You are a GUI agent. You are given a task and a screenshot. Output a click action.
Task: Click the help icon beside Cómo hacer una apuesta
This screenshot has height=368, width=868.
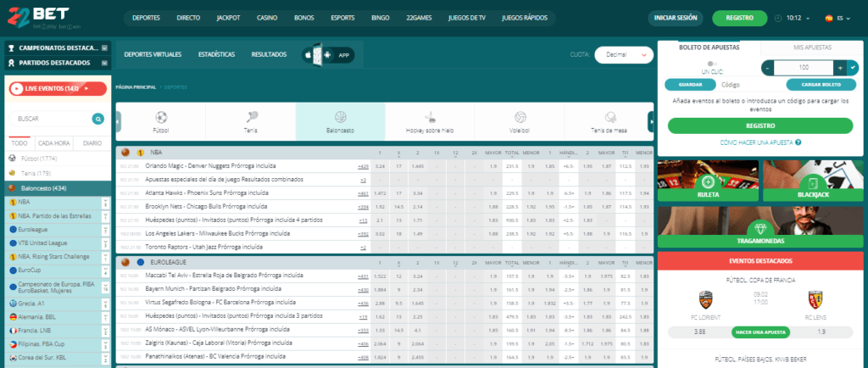tap(798, 142)
